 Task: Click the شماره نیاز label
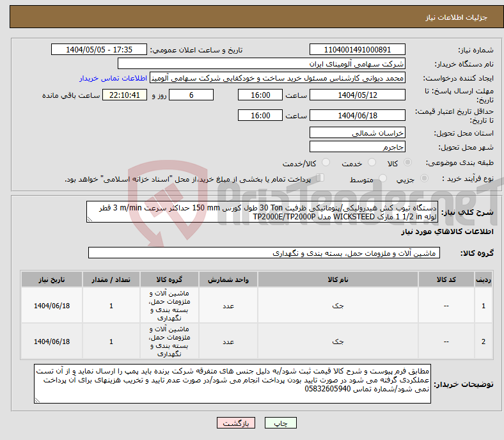(476, 50)
